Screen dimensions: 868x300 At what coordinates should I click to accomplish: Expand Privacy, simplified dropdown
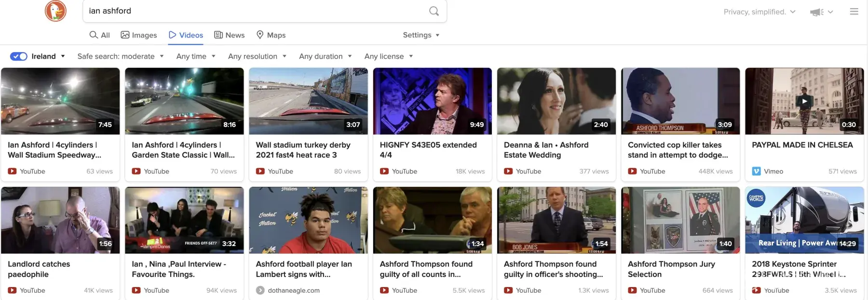coord(759,12)
